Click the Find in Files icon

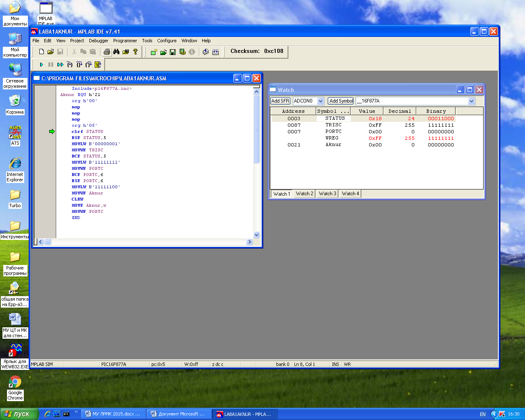coord(126,52)
